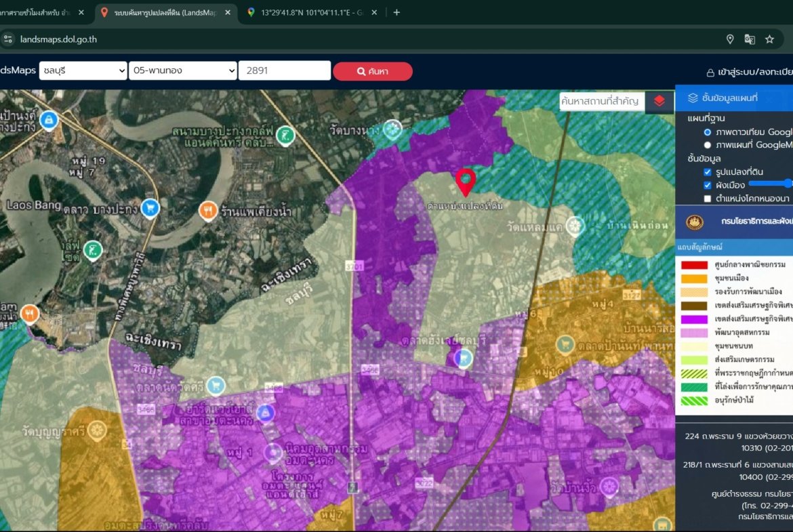Bookmark this page with the star icon
This screenshot has height=532, width=793.
click(x=769, y=39)
